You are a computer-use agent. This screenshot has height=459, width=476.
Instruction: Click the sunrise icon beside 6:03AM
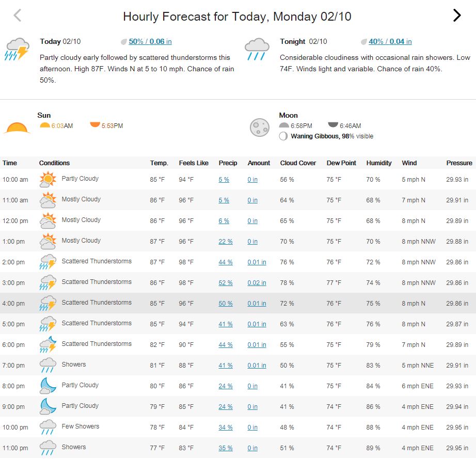(x=45, y=125)
